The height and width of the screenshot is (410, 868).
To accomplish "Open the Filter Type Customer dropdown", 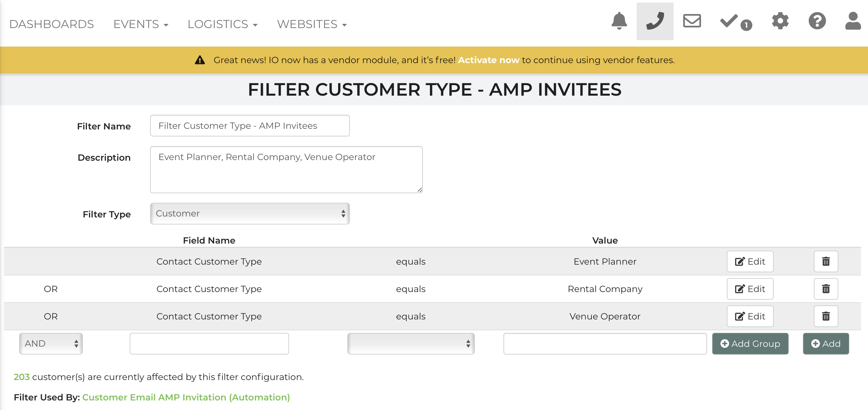I will pos(250,213).
